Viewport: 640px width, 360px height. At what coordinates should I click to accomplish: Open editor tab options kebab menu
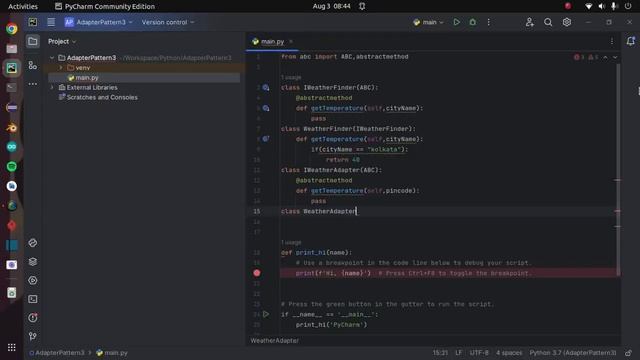pos(611,41)
